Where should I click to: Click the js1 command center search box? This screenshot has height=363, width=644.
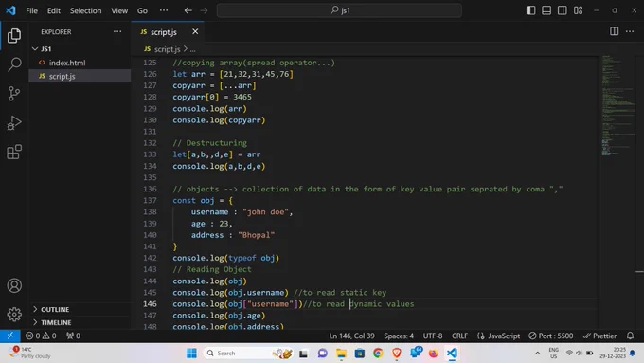pyautogui.click(x=339, y=10)
